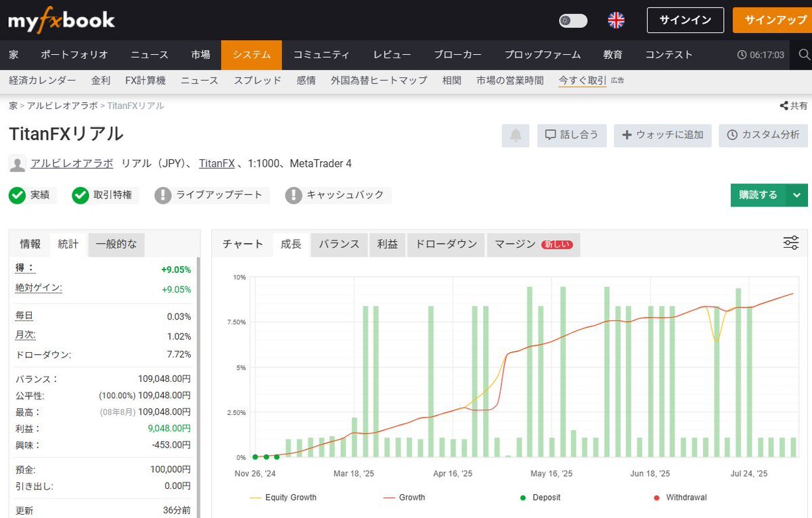Toggle the Growth legend series
Screen dimensions: 812x518
pyautogui.click(x=404, y=498)
